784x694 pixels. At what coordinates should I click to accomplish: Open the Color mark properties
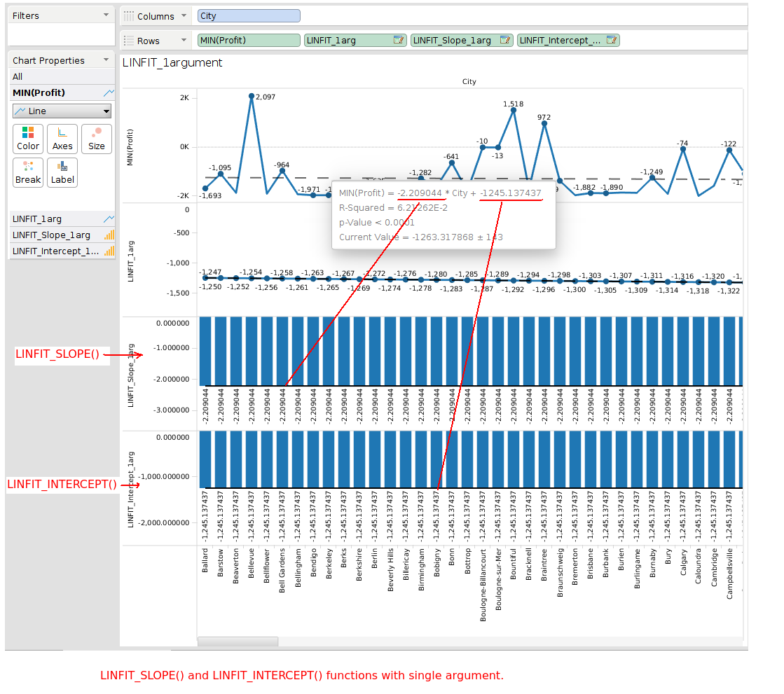point(28,139)
